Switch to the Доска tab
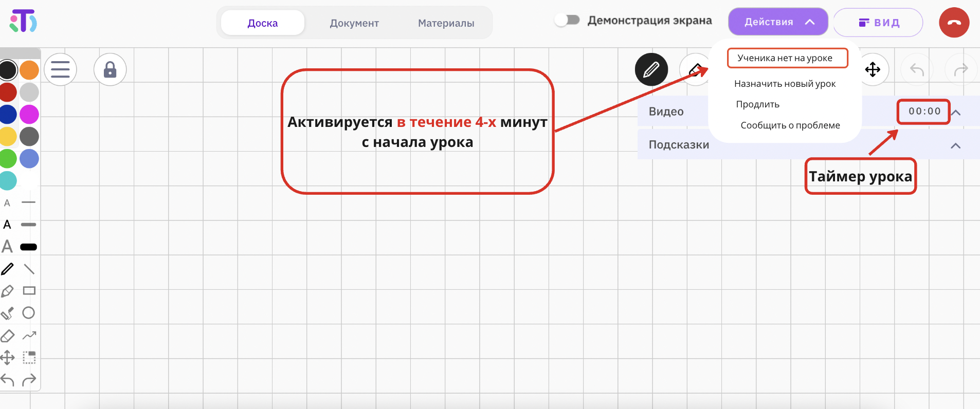 pos(263,23)
